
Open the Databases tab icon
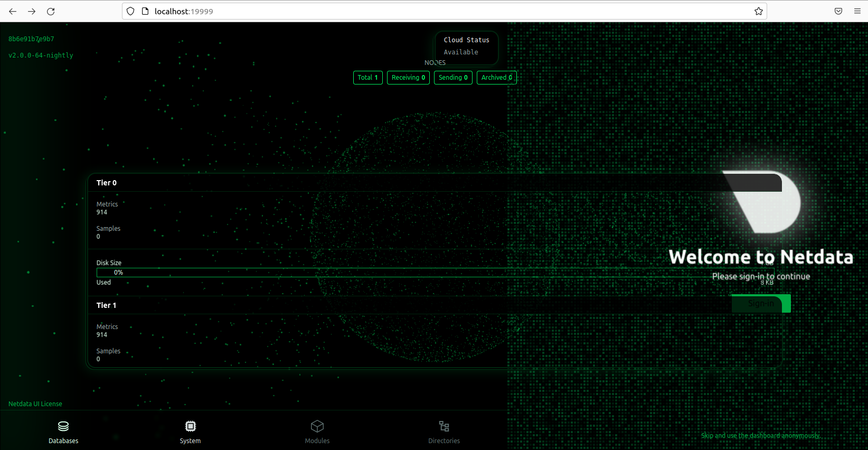pos(63,426)
